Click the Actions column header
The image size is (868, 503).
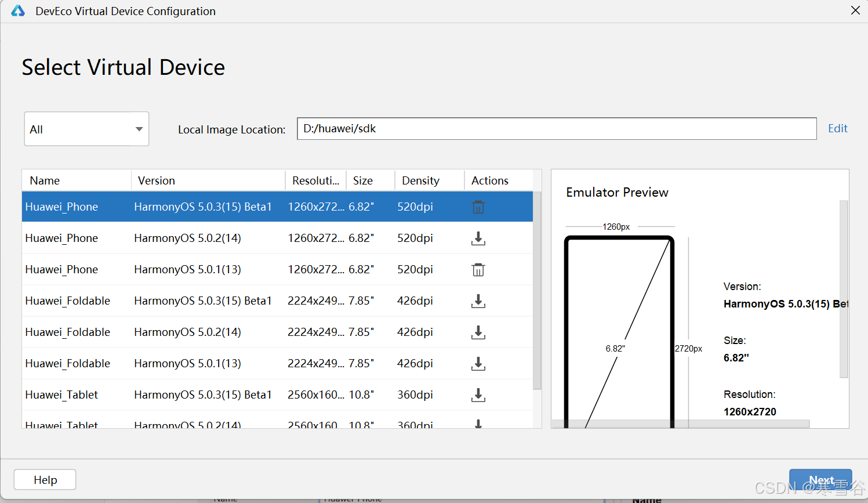(499, 180)
